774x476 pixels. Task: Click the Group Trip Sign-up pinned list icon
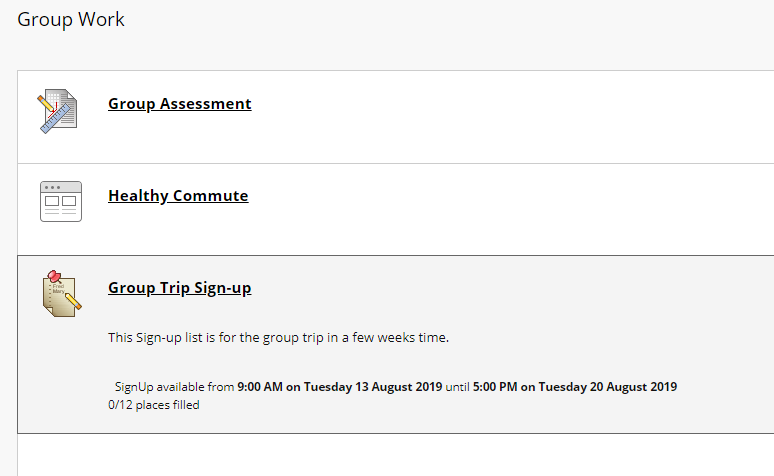click(x=61, y=294)
